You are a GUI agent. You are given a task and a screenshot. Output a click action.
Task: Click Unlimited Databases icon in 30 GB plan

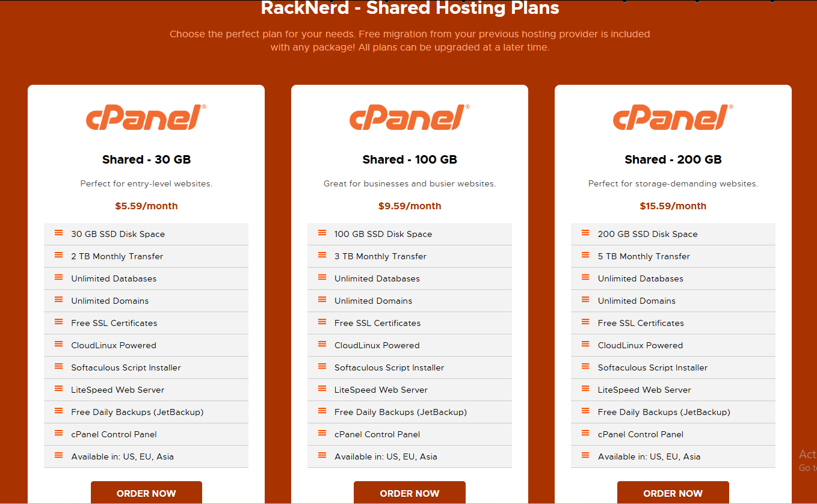click(59, 278)
